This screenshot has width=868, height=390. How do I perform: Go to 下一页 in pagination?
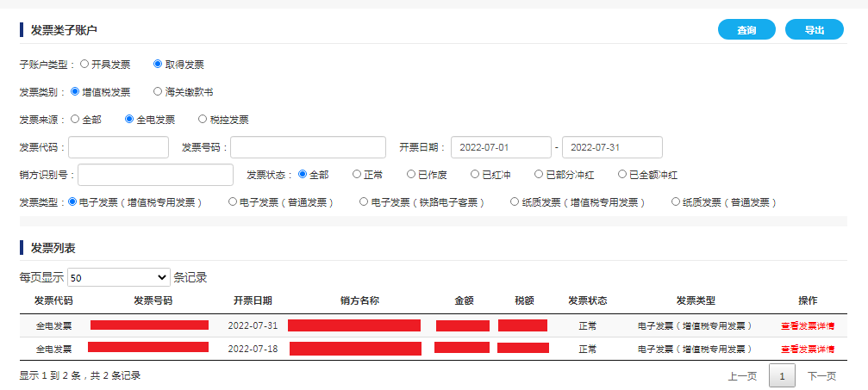[821, 376]
